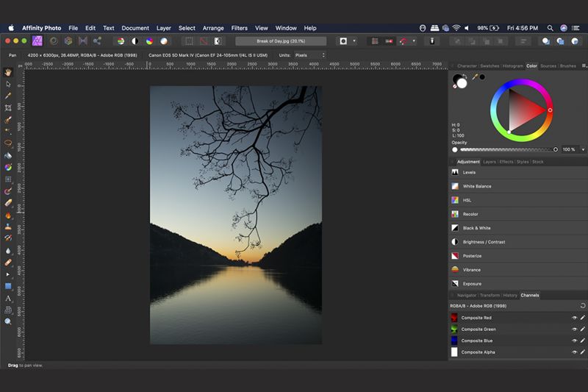Add a Black & White adjustment
The width and height of the screenshot is (588, 392).
pos(518,228)
